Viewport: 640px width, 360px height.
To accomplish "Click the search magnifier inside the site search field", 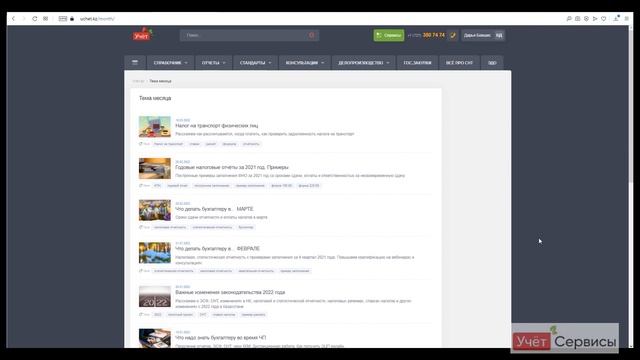I will (312, 36).
